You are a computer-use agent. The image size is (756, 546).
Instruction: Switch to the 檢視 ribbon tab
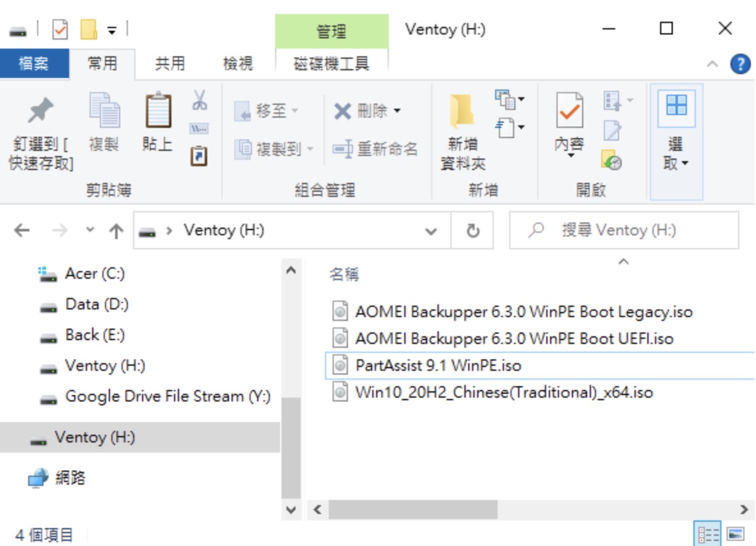coord(238,63)
